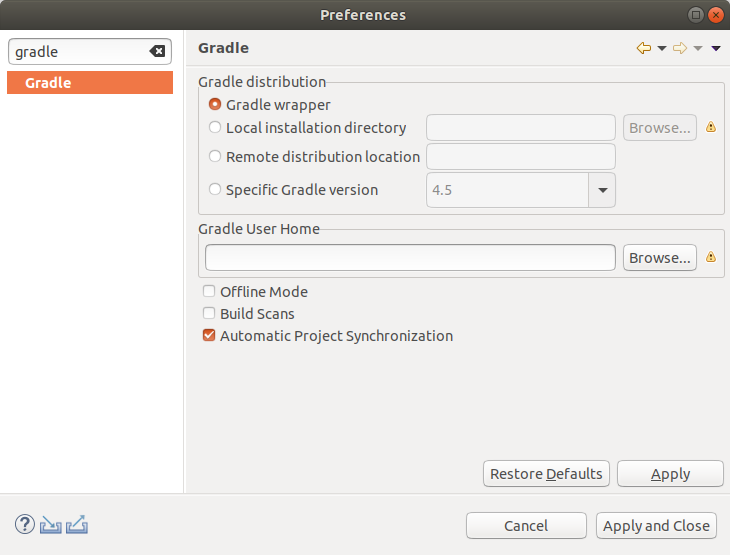The image size is (730, 555).
Task: Select Specific Gradle version radio button
Action: (215, 189)
